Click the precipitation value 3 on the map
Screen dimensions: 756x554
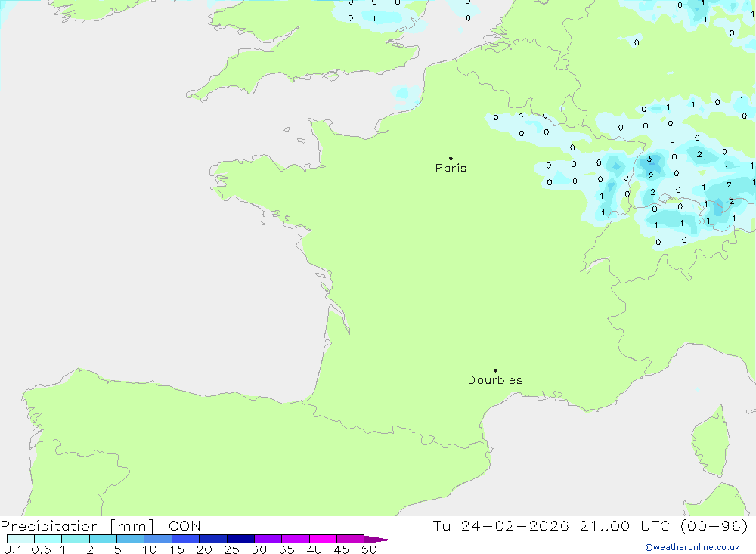pos(649,159)
